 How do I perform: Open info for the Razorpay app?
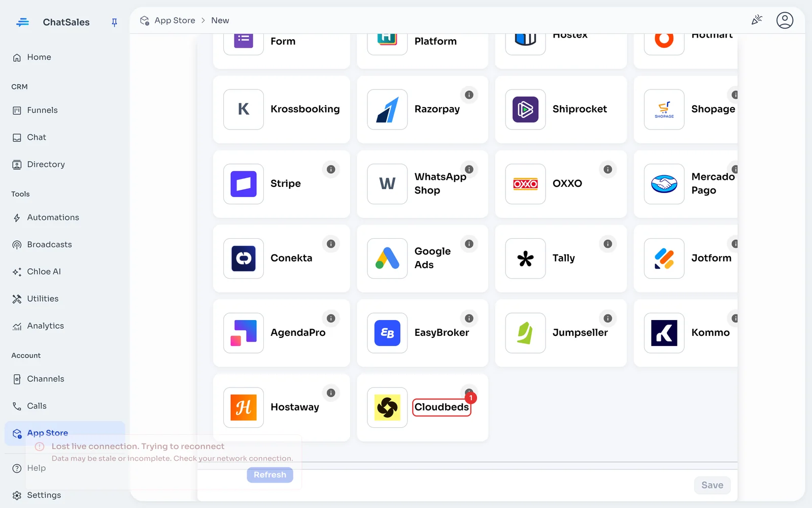[x=469, y=95]
